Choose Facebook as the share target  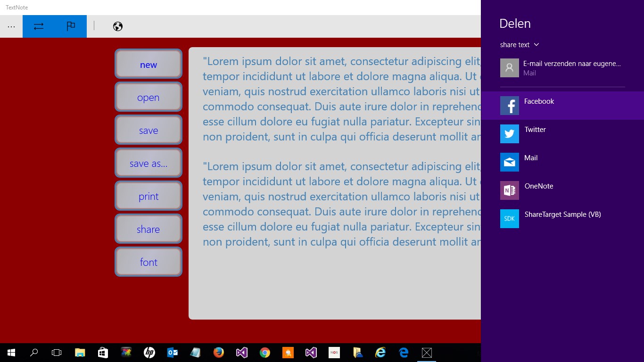click(539, 101)
